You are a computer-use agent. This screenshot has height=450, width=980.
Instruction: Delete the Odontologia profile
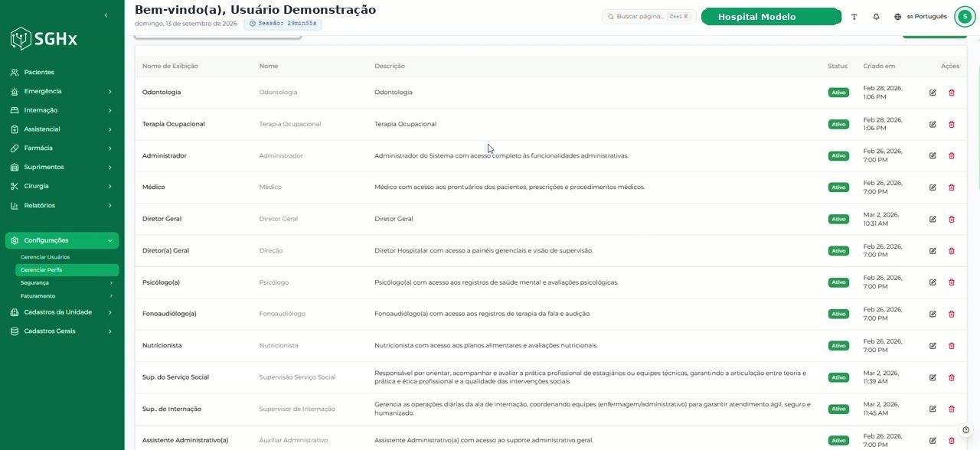952,93
